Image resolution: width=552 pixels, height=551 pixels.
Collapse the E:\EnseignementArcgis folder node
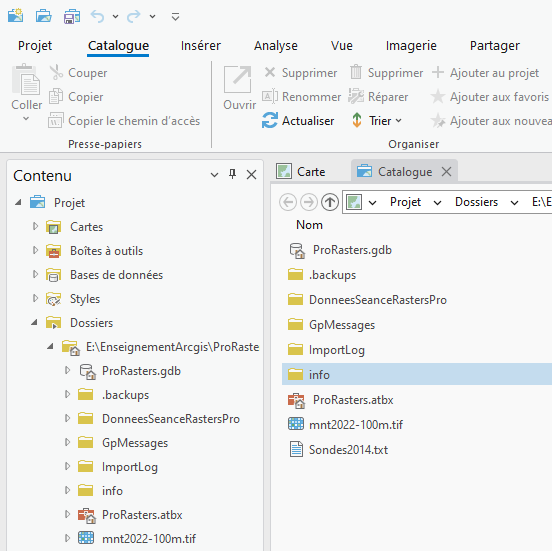pyautogui.click(x=50, y=347)
